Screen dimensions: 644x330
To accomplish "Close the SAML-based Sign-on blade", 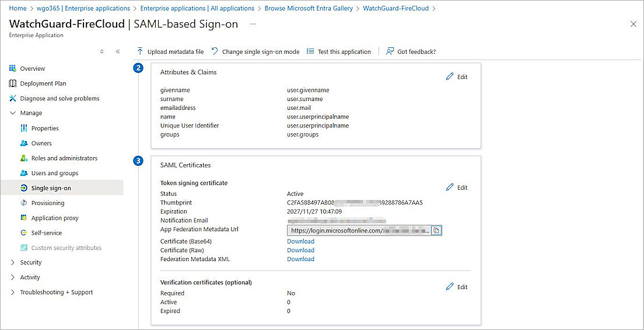I will tap(633, 24).
